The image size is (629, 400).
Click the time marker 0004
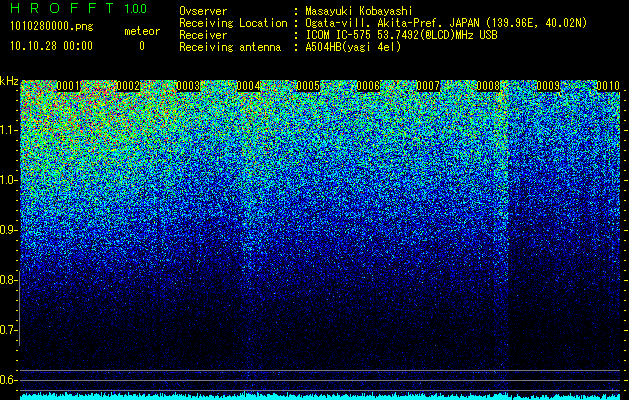pos(248,86)
